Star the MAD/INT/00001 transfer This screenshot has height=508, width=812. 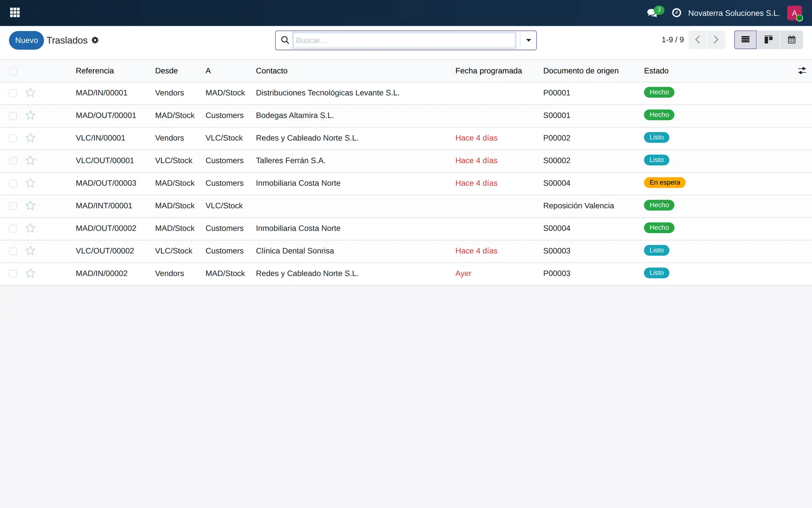pos(30,206)
